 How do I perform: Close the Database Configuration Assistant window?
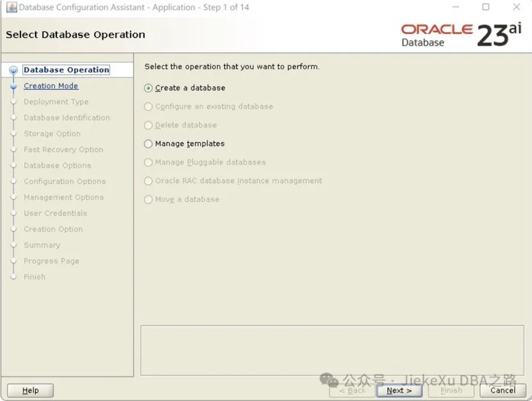[516, 7]
